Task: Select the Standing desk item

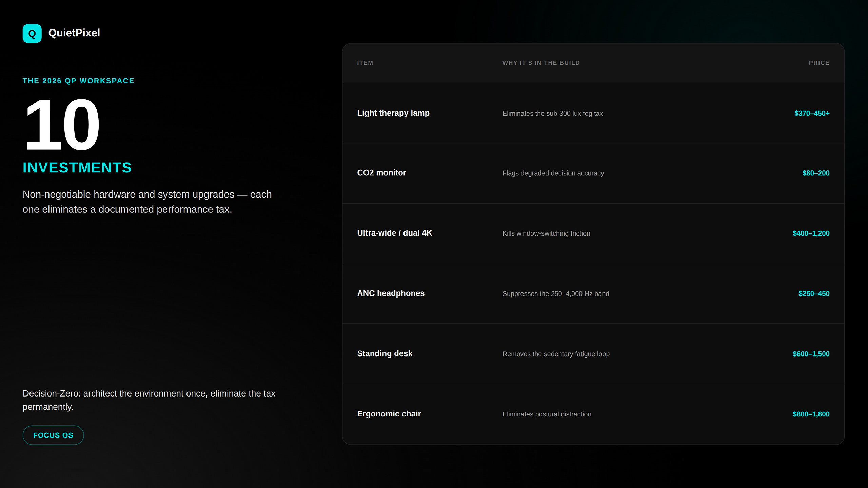Action: 384,353
